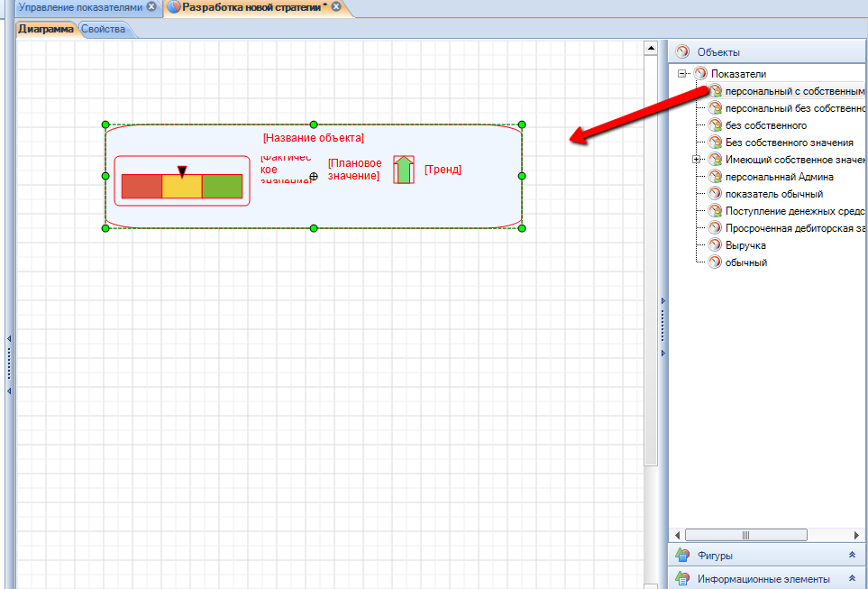The height and width of the screenshot is (589, 868).
Task: Select Без собственного значения tree item
Action: (789, 143)
